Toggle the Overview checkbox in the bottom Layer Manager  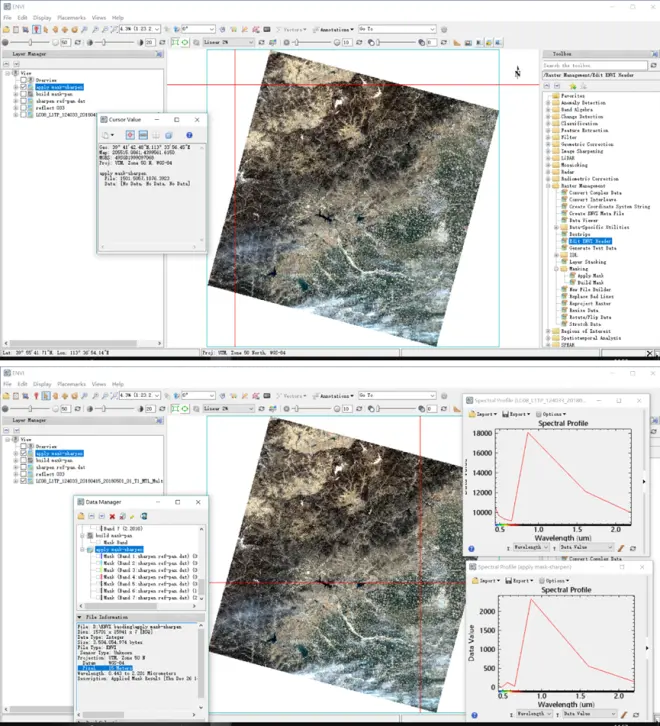(23, 446)
